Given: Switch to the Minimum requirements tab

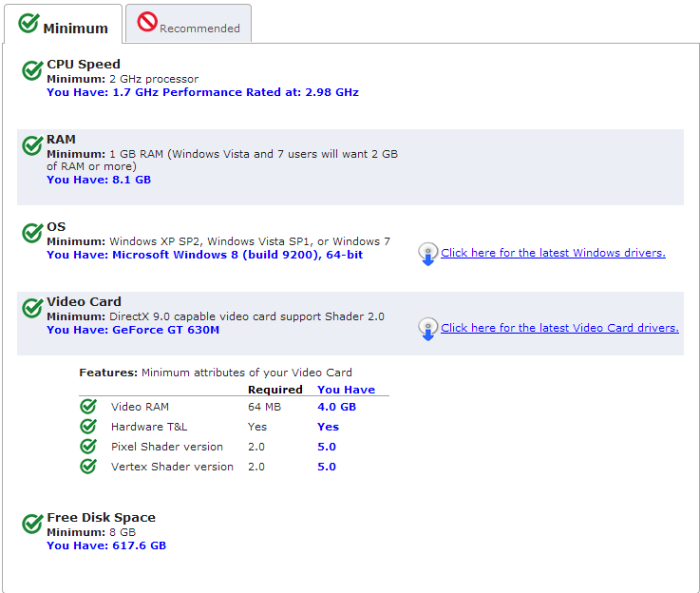Looking at the screenshot, I should pos(64,26).
